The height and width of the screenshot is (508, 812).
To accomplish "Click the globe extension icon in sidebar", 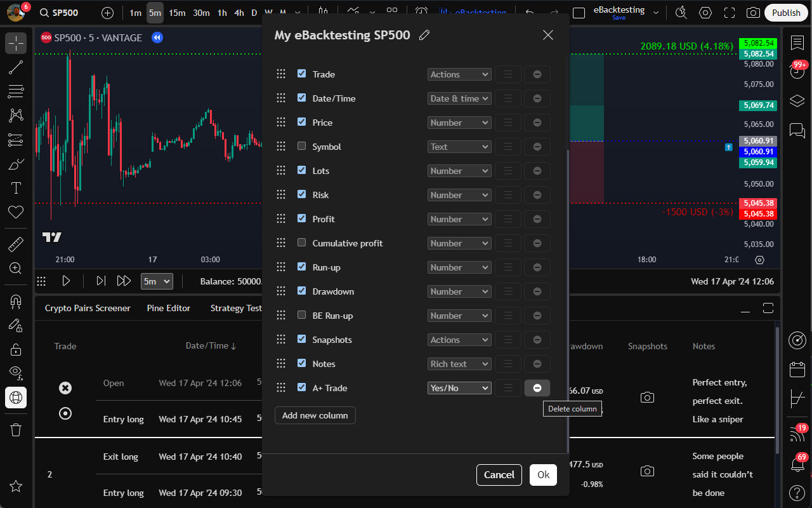I will [16, 398].
